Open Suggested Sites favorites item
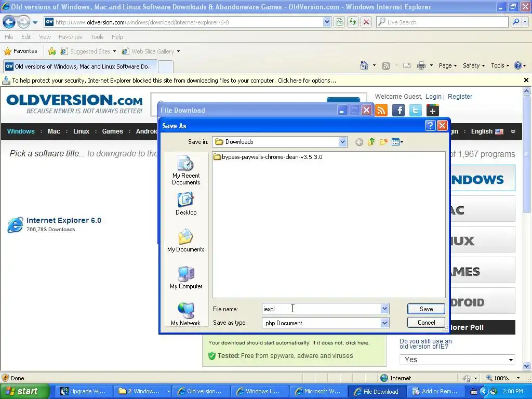Viewport: 532px width, 399px height. tap(88, 51)
